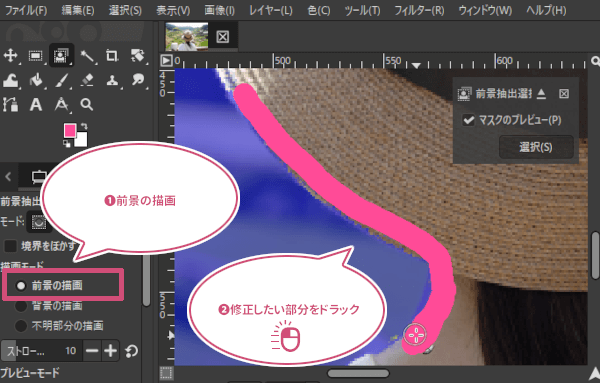Toggle Quick Mask at canvas bottom-left
Image resolution: width=600 pixels, height=383 pixels.
coord(166,373)
